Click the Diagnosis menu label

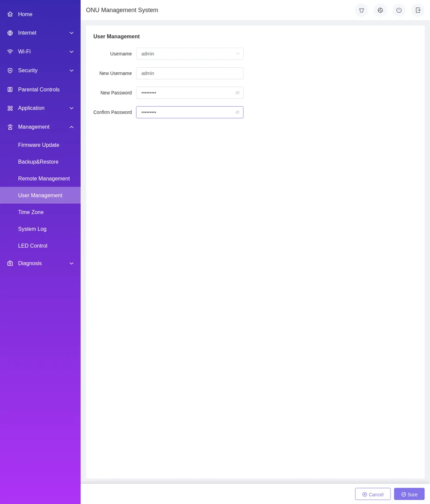point(30,263)
